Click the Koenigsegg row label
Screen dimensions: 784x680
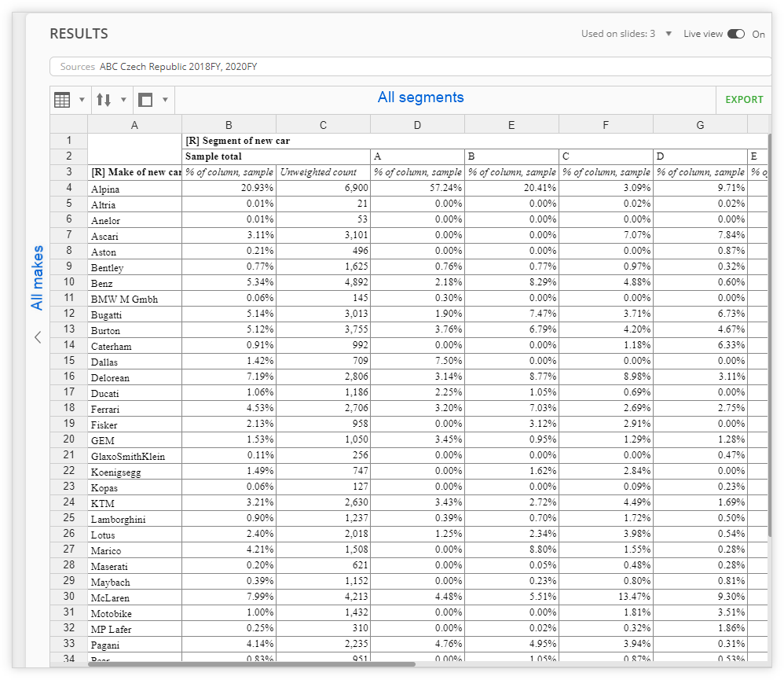pos(115,472)
